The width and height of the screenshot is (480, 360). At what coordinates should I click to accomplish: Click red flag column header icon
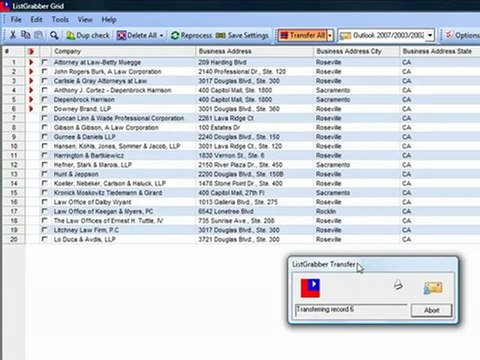tap(31, 51)
